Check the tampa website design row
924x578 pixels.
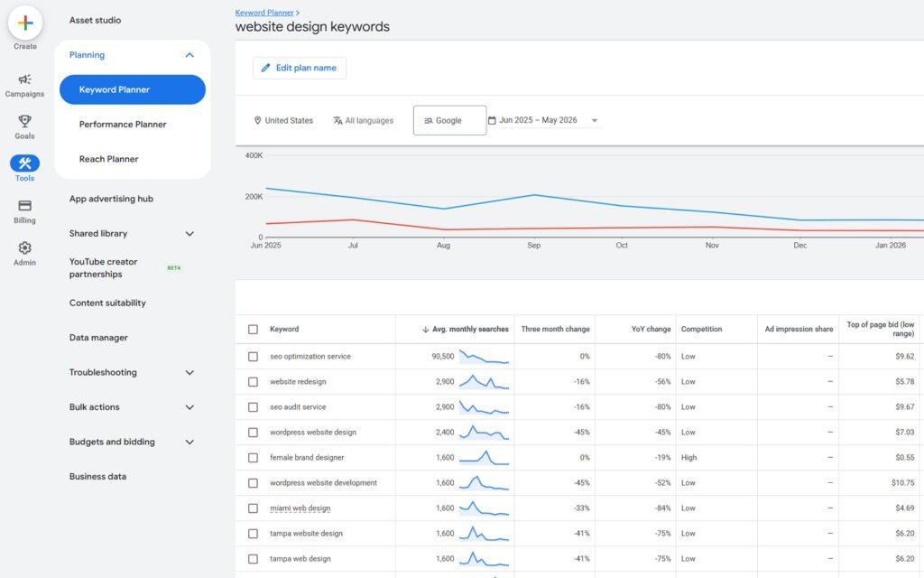(x=253, y=534)
